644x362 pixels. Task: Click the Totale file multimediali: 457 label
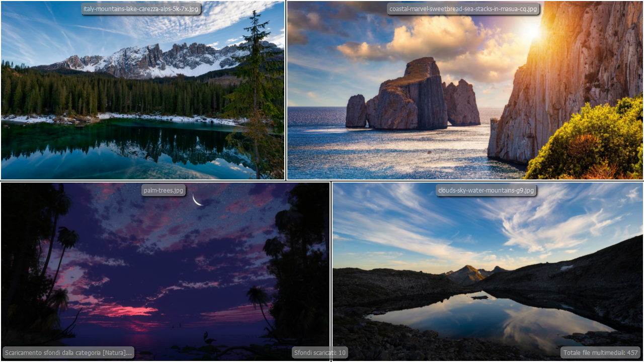point(601,353)
